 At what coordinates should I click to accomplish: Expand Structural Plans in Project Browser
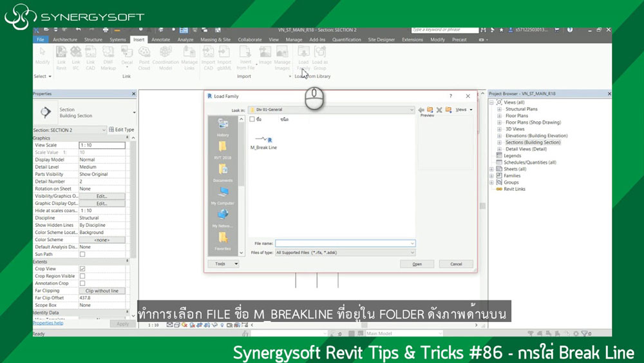click(500, 110)
